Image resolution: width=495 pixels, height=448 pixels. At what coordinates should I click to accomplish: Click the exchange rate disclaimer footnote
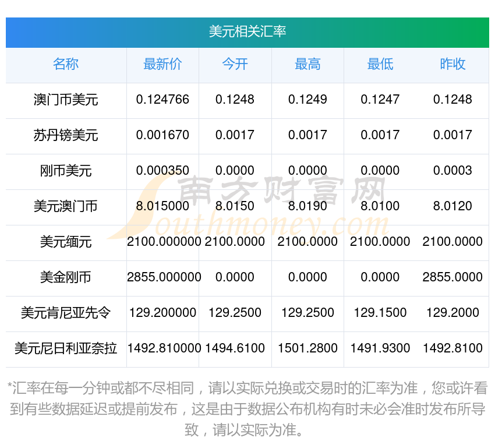tap(247, 409)
